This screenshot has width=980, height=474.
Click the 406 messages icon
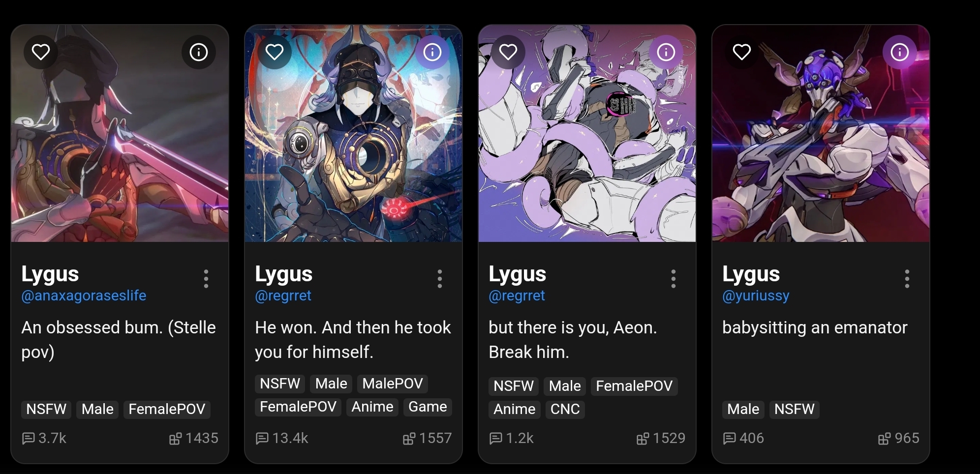click(x=730, y=438)
